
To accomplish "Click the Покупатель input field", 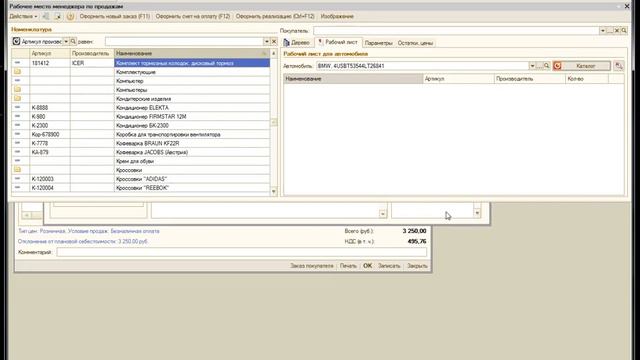I will (456, 31).
